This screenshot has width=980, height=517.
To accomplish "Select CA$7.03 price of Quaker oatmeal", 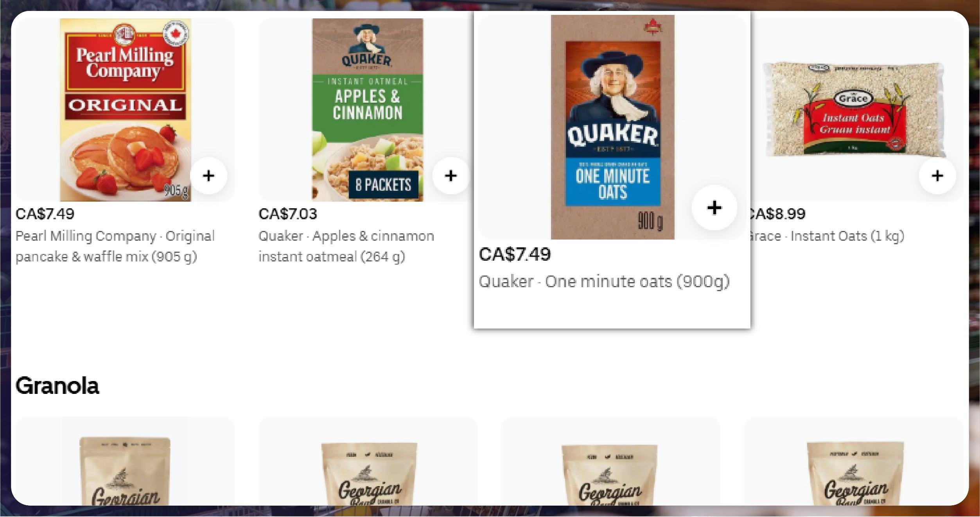I will (288, 214).
